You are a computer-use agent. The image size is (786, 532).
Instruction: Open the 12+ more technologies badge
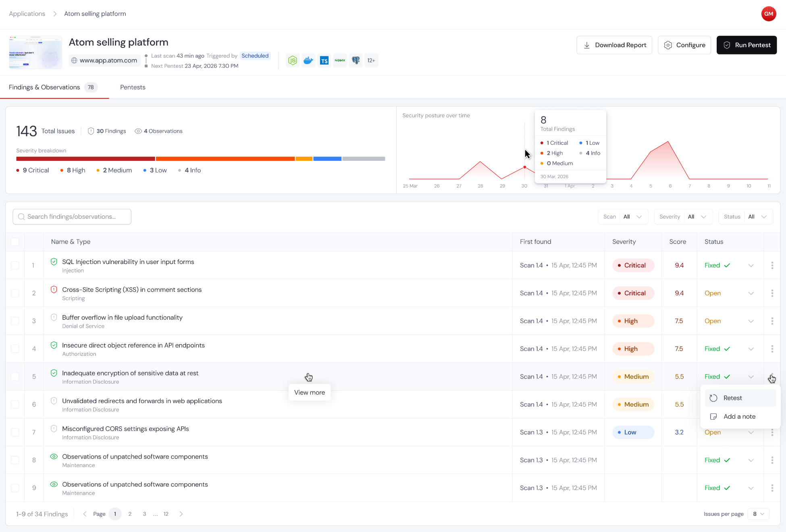point(371,60)
